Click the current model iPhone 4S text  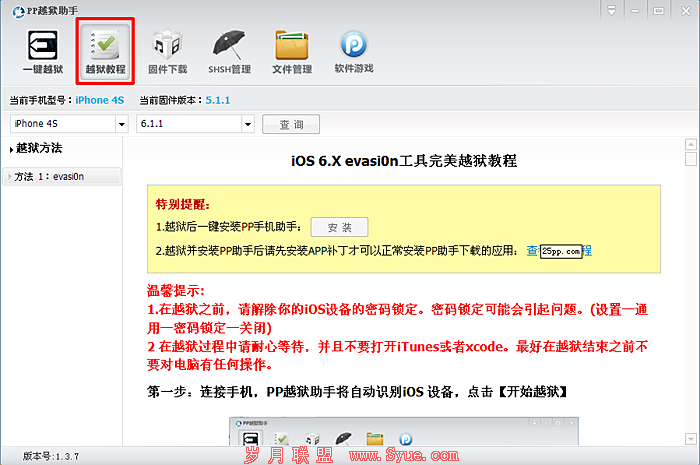coord(100,100)
